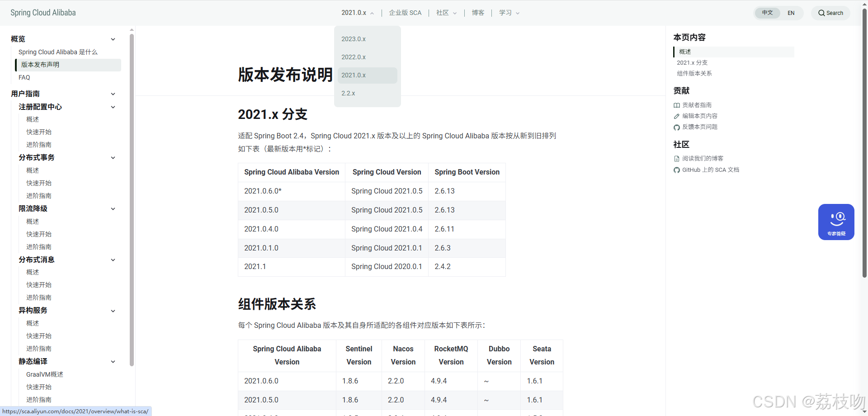Click the document icon beside 阅读我们的博客

676,159
